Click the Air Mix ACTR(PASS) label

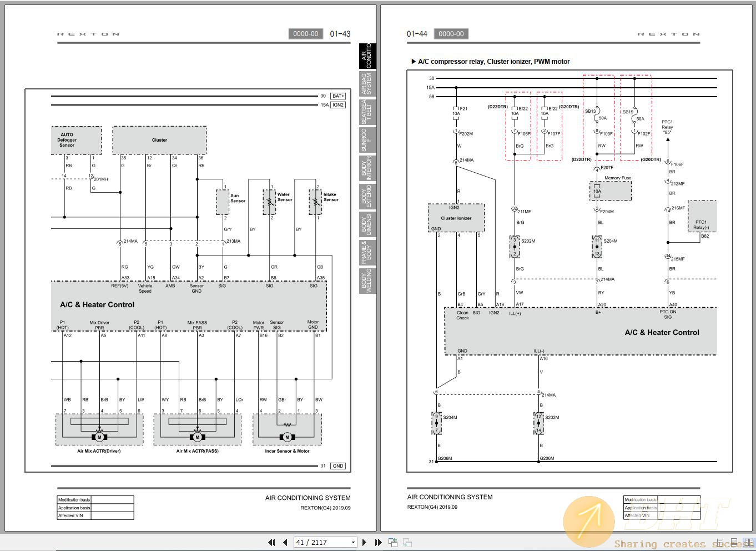pos(197,451)
